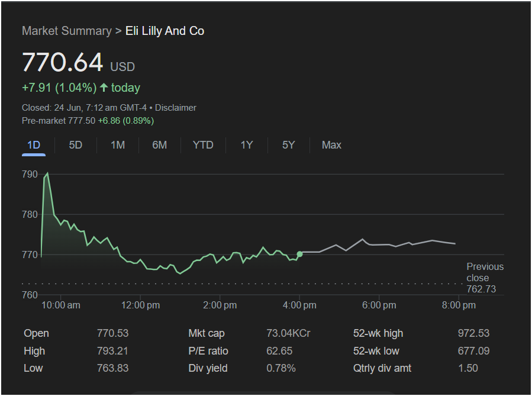Click the 52-wk low label
532x396 pixels.
376,351
